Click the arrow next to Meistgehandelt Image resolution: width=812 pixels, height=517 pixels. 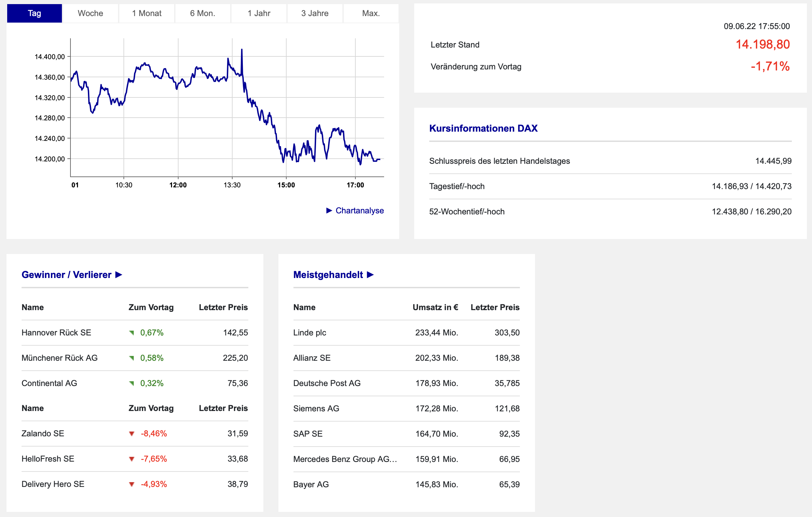click(370, 275)
